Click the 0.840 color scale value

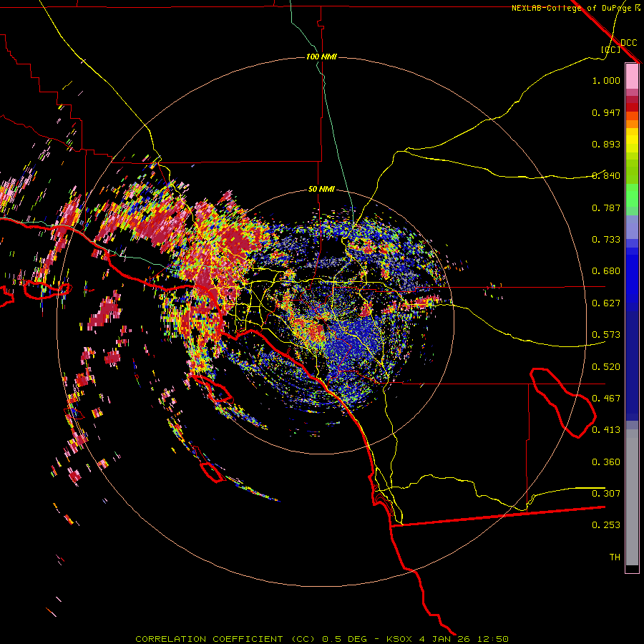(x=606, y=176)
